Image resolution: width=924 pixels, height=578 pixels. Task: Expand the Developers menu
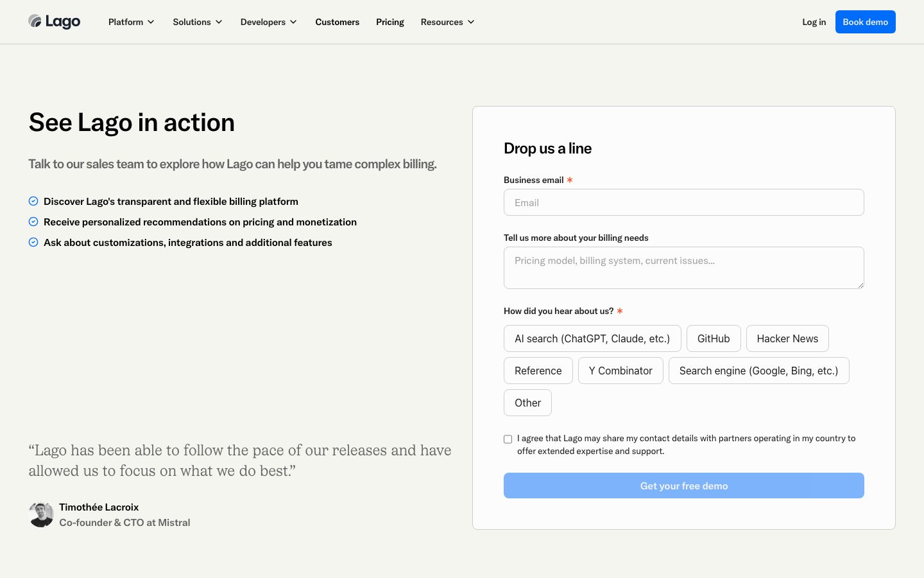(x=269, y=22)
